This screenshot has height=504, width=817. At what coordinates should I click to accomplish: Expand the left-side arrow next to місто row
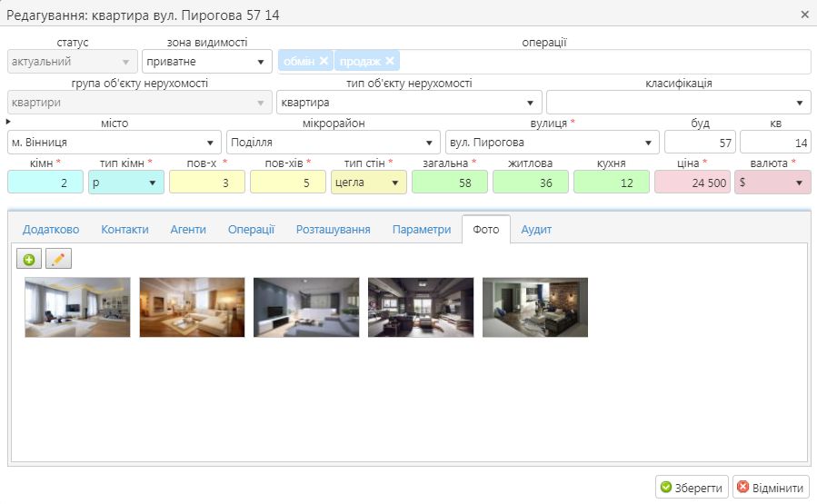coord(8,122)
